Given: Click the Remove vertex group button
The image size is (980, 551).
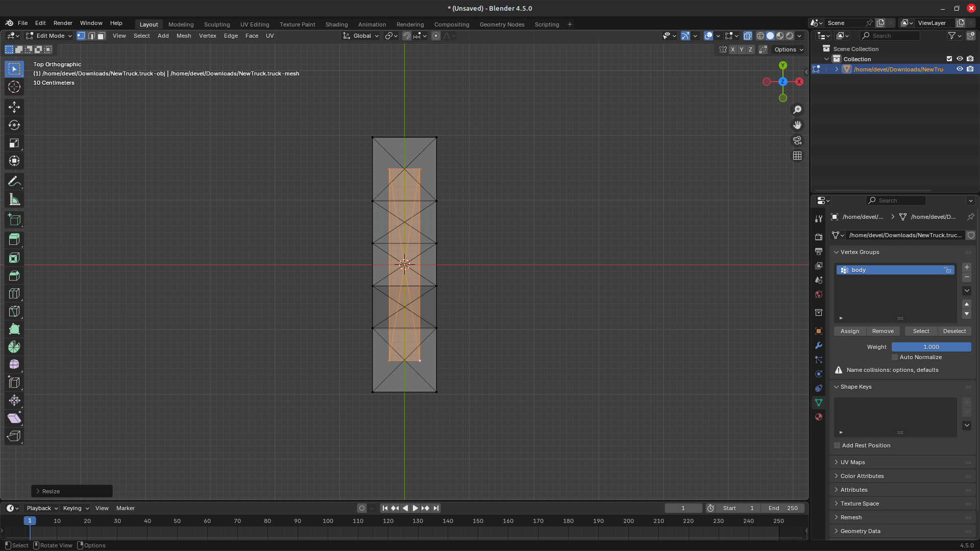Looking at the screenshot, I should pyautogui.click(x=883, y=331).
